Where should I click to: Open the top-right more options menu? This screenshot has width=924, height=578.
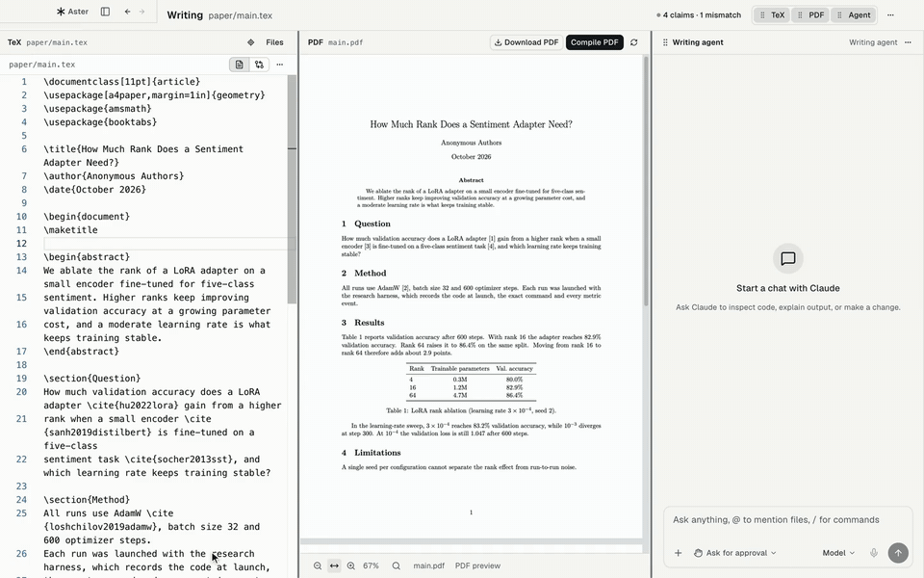click(890, 14)
